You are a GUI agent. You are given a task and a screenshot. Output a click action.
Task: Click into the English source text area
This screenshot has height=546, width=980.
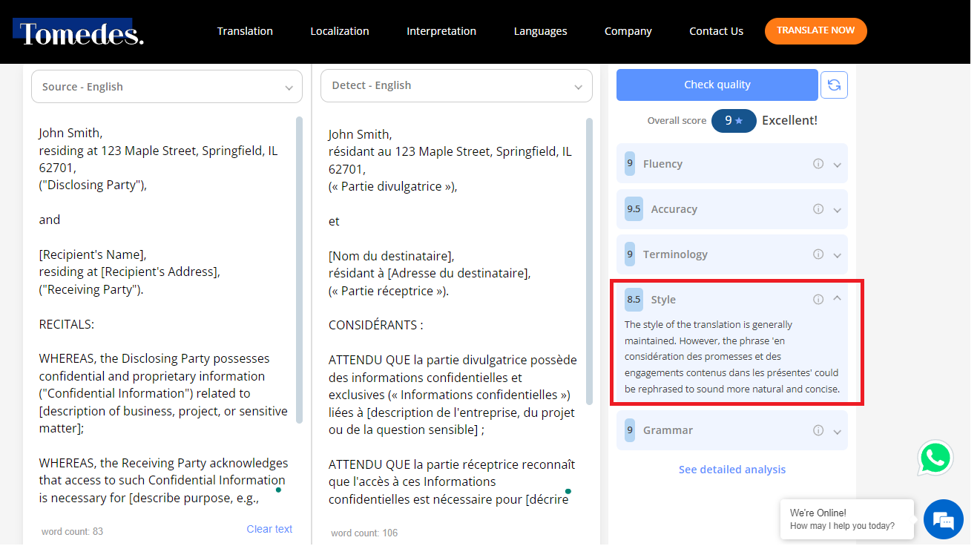tap(163, 315)
